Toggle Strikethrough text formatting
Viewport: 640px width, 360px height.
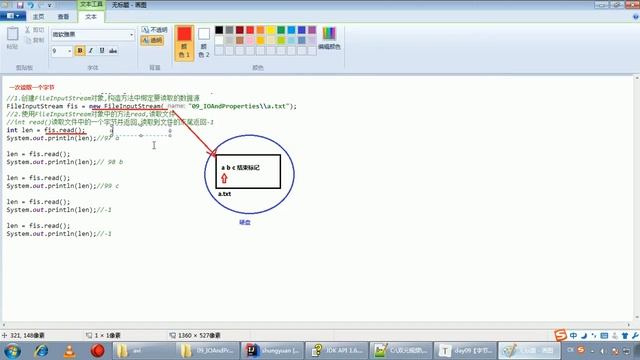113,51
